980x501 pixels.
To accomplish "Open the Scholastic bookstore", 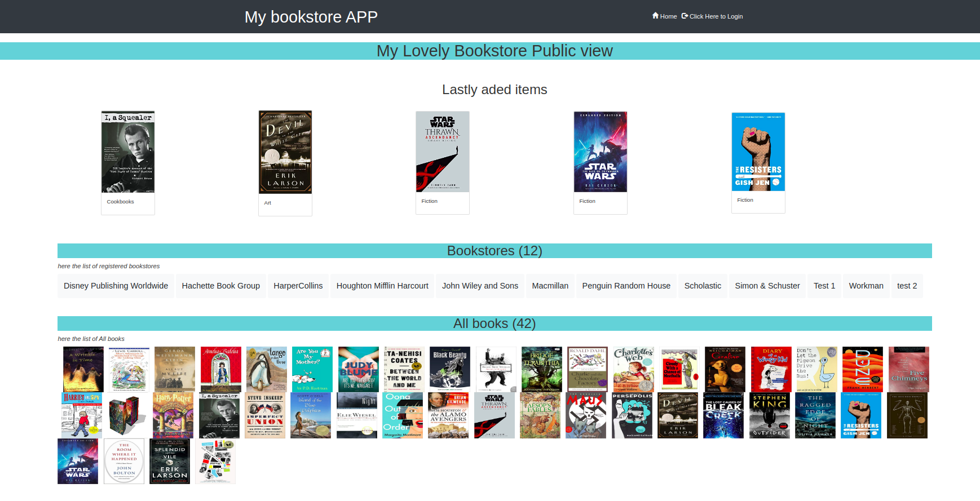I will tap(703, 286).
